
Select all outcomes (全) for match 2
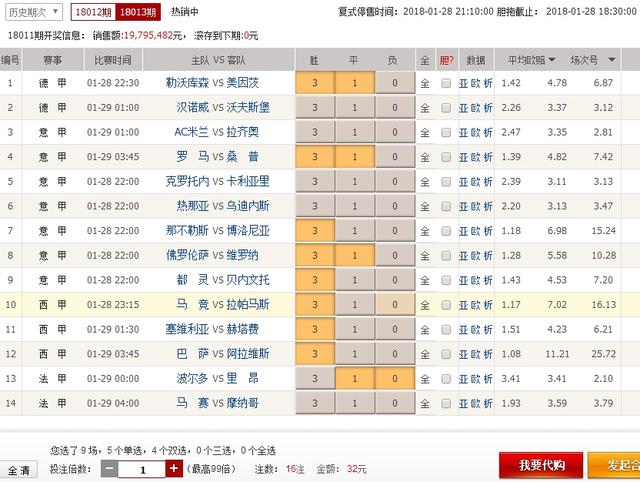(425, 108)
